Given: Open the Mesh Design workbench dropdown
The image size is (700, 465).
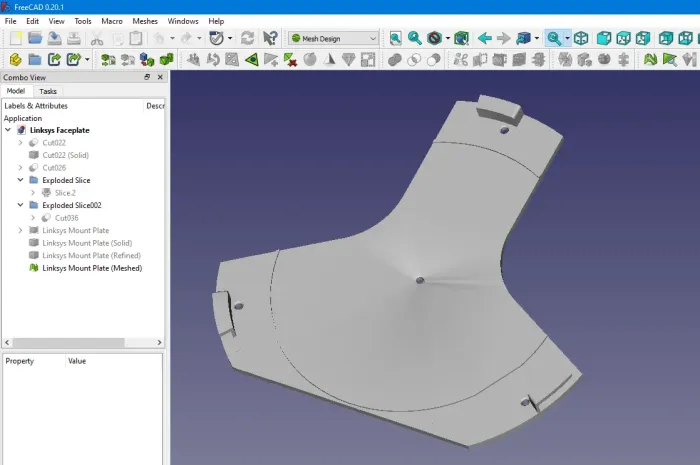Looking at the screenshot, I should (333, 39).
